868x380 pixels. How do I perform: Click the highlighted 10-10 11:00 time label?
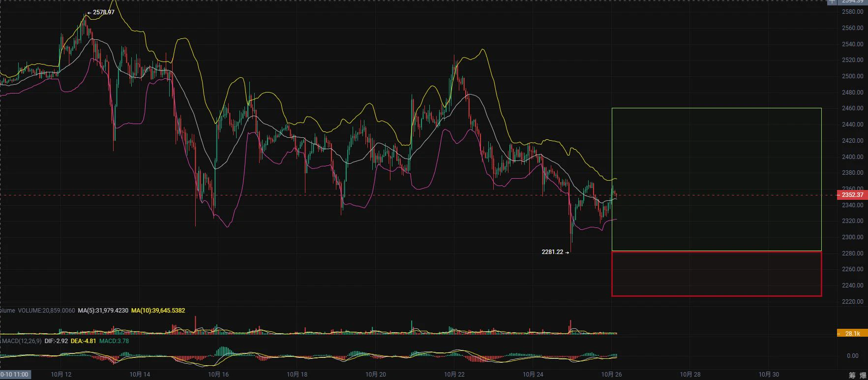[15, 375]
